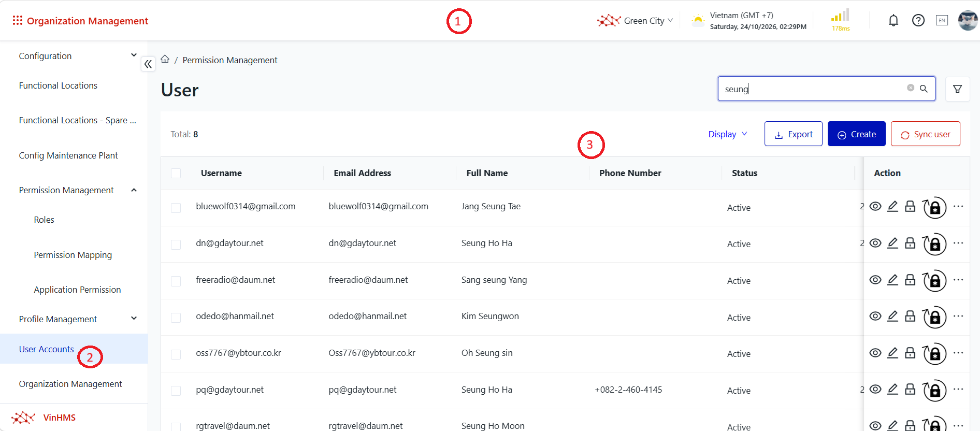
Task: Open the Display columns dropdown
Action: tap(728, 134)
